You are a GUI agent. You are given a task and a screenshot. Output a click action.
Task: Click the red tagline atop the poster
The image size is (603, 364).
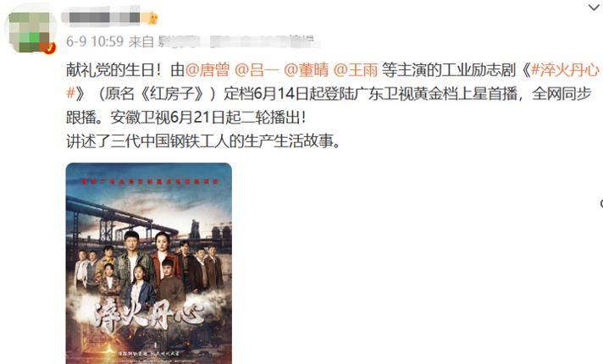coord(150,181)
